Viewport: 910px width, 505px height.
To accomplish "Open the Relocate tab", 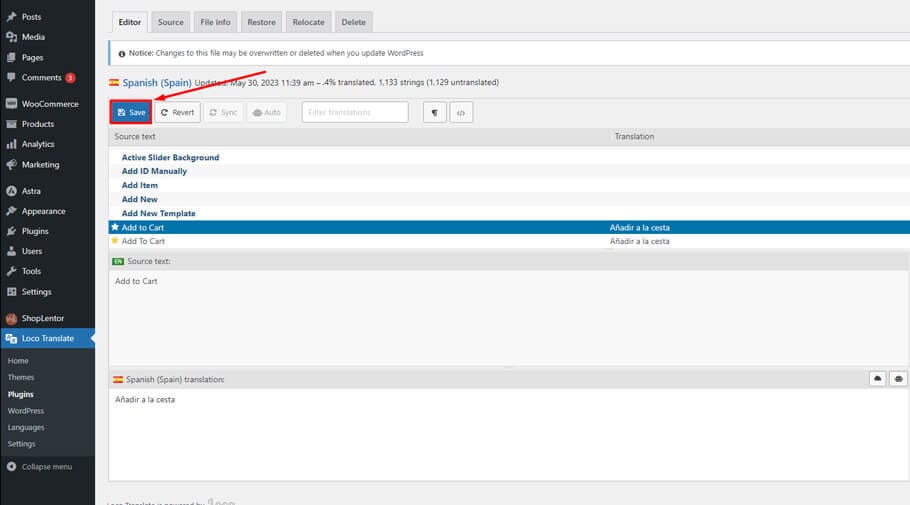I will [x=308, y=22].
